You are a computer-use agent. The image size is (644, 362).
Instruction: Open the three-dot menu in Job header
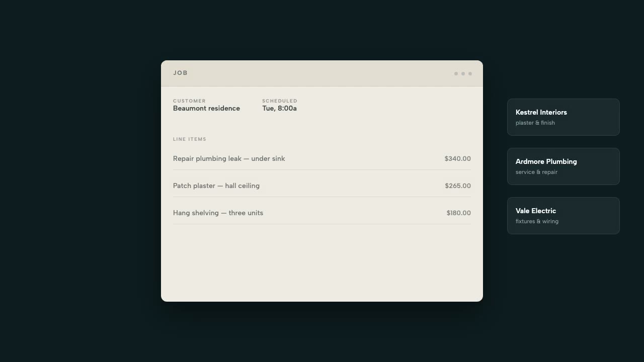463,73
